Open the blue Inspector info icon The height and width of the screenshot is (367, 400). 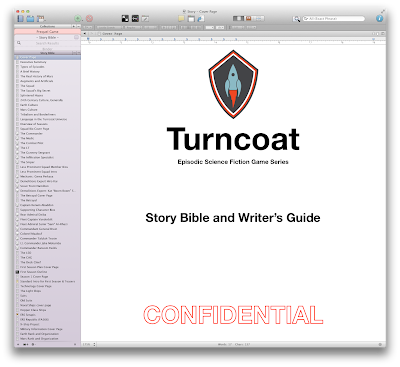click(x=379, y=18)
